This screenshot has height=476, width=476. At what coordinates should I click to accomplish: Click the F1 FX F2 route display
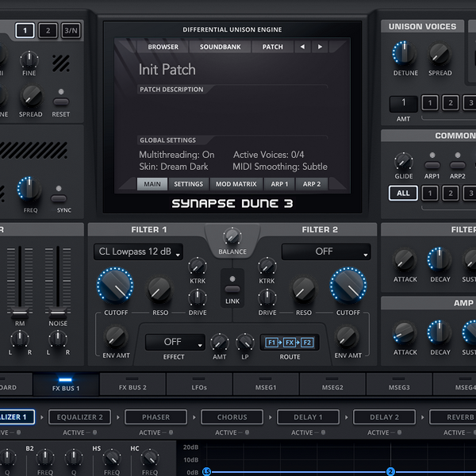click(x=290, y=343)
